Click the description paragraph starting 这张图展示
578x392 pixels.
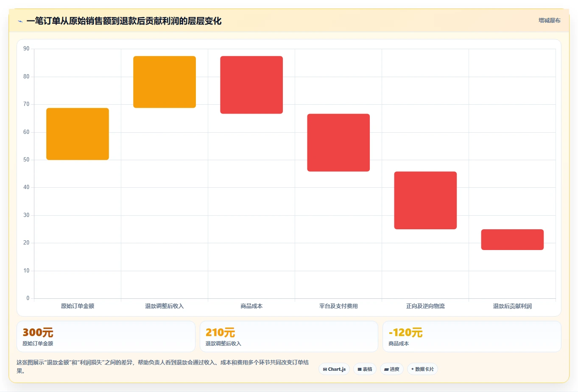click(x=162, y=367)
